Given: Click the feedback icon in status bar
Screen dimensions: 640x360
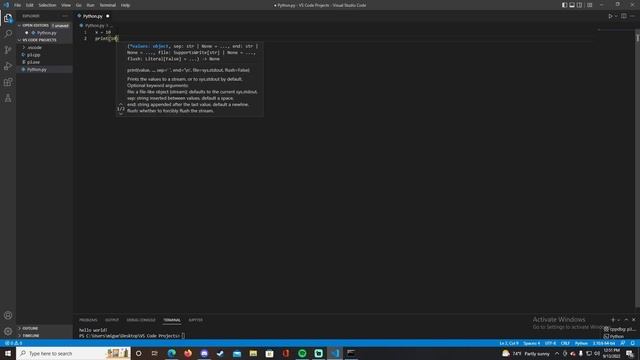Looking at the screenshot, I should 623,343.
